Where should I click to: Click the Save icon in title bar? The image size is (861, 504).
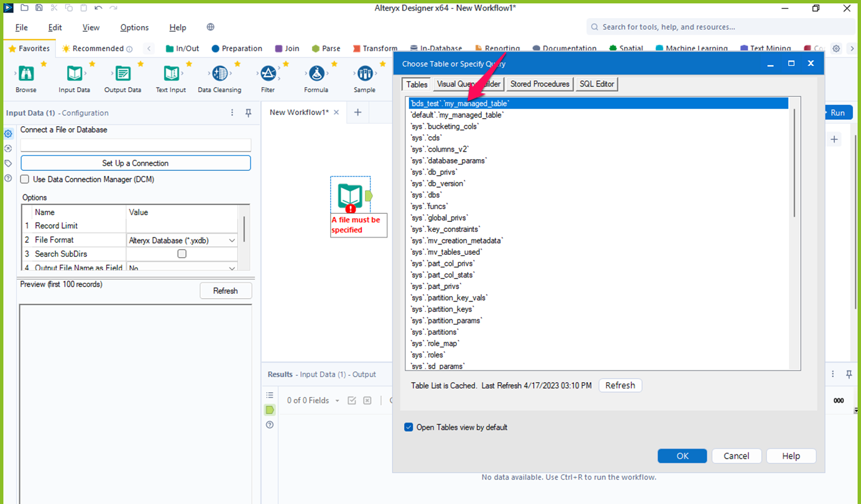(x=39, y=8)
